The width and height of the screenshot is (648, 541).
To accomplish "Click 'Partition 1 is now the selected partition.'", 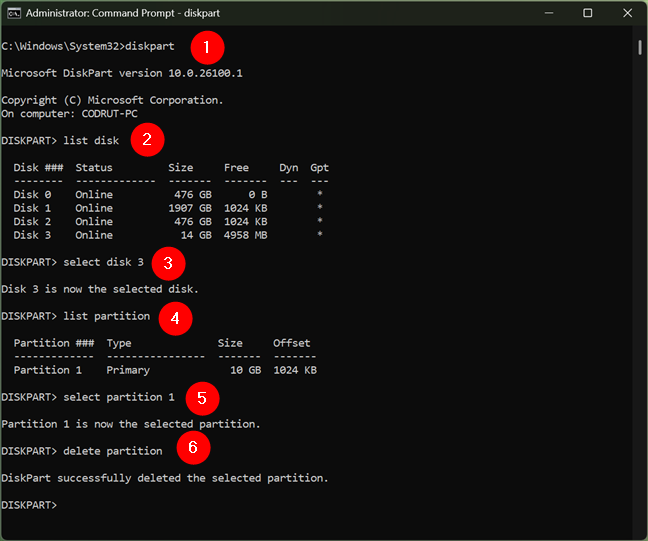I will point(131,424).
